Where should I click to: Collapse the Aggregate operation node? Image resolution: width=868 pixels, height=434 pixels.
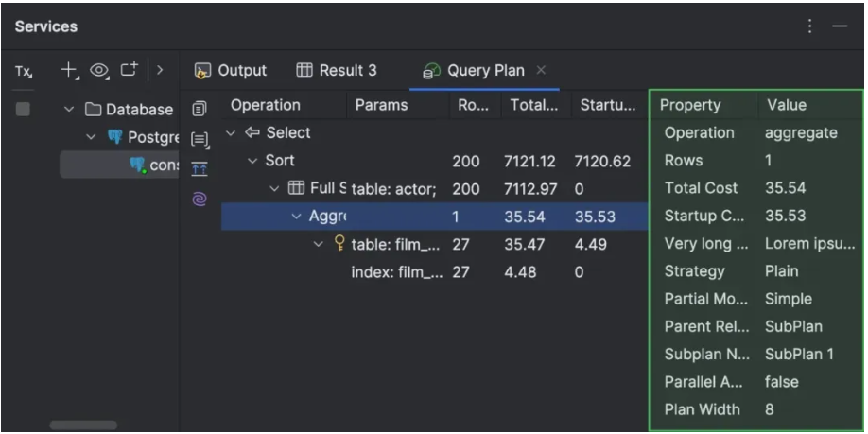[296, 217]
